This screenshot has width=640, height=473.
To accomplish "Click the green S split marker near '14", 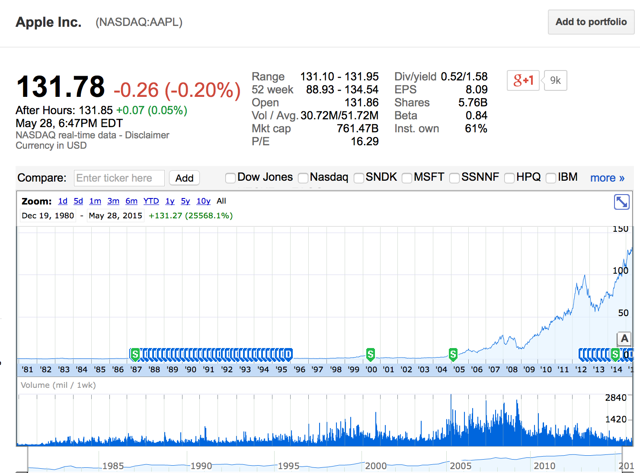I will point(615,354).
